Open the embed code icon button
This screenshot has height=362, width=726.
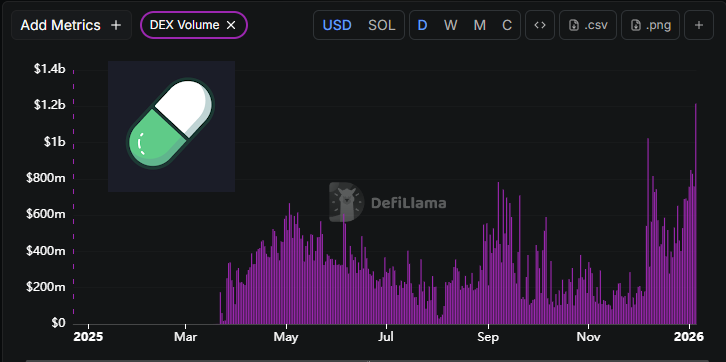(x=540, y=25)
